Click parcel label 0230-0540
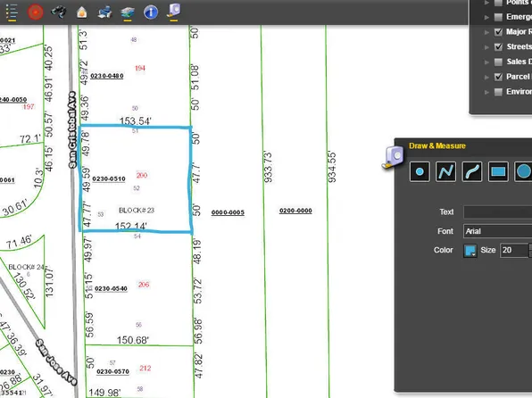 [x=111, y=289]
